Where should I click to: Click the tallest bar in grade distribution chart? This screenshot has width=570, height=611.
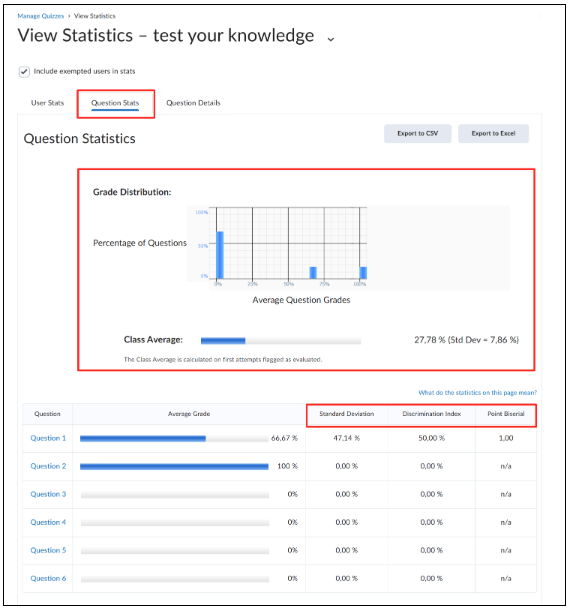tap(220, 255)
